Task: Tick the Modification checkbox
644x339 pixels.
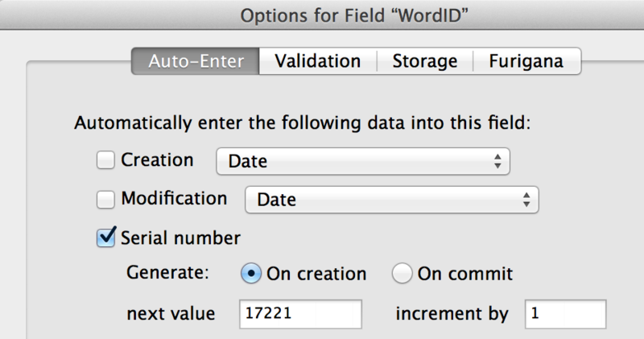Action: [106, 198]
